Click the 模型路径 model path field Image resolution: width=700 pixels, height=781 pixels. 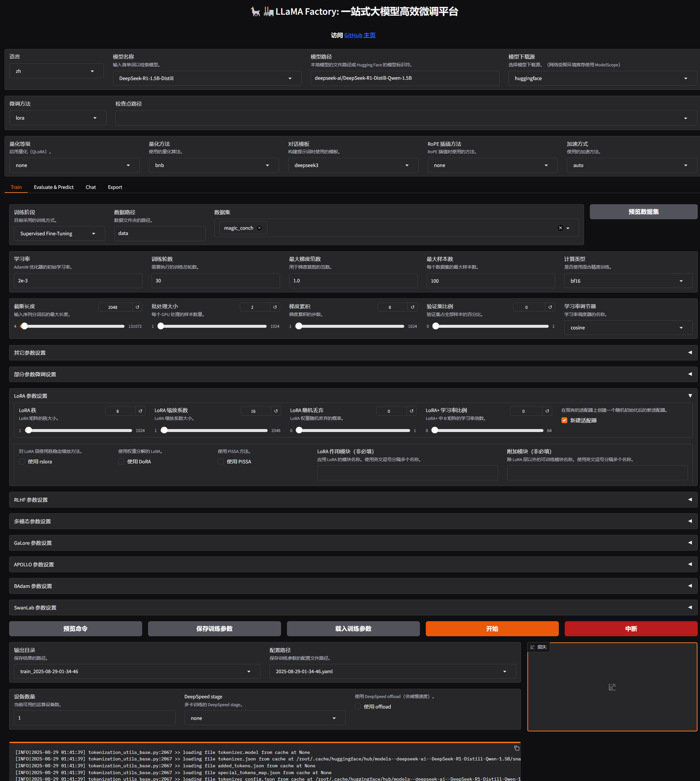[405, 78]
